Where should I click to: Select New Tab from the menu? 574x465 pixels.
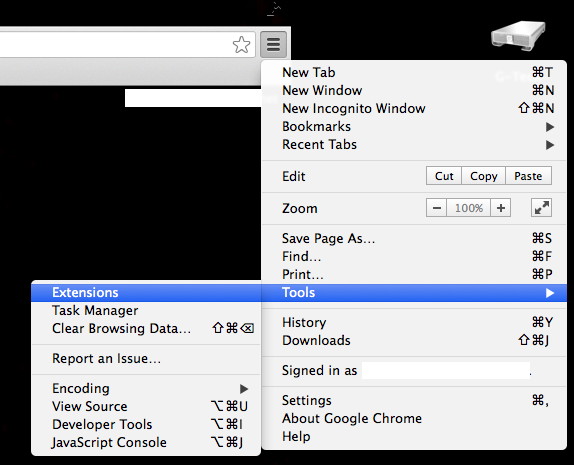point(414,72)
